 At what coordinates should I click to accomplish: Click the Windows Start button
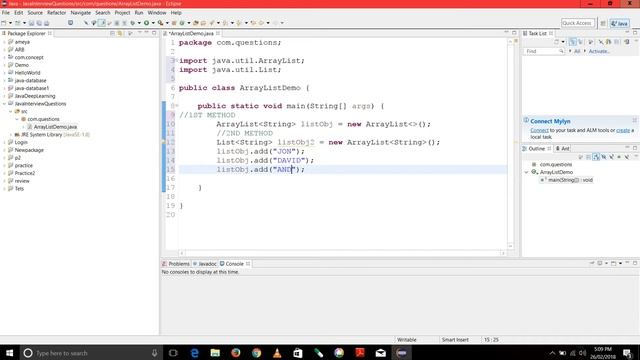(x=9, y=353)
